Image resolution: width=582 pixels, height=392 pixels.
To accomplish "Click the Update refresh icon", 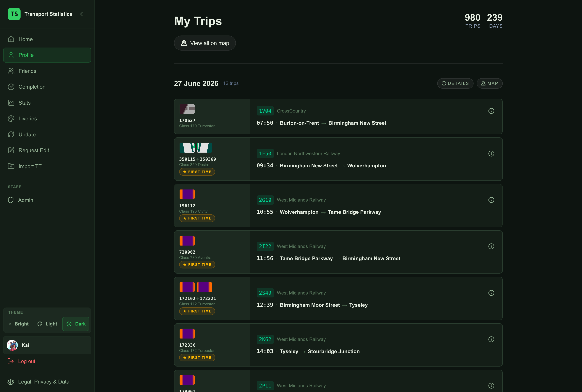I will click(11, 134).
